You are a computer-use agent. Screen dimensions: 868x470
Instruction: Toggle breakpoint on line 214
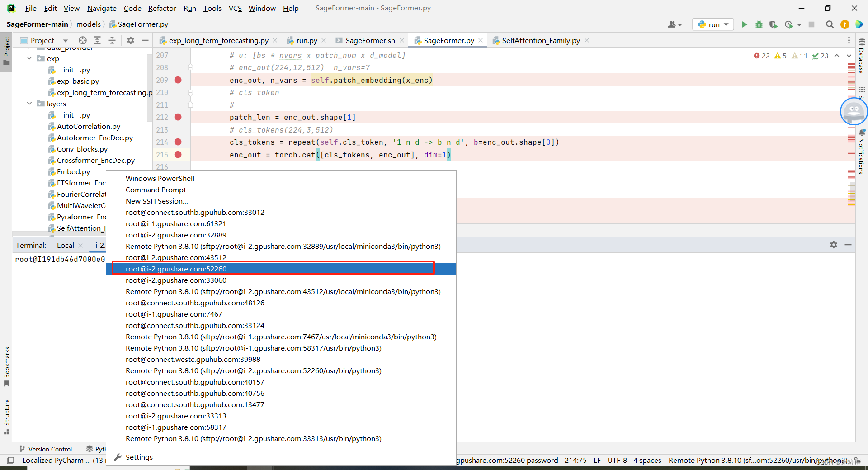(x=178, y=142)
